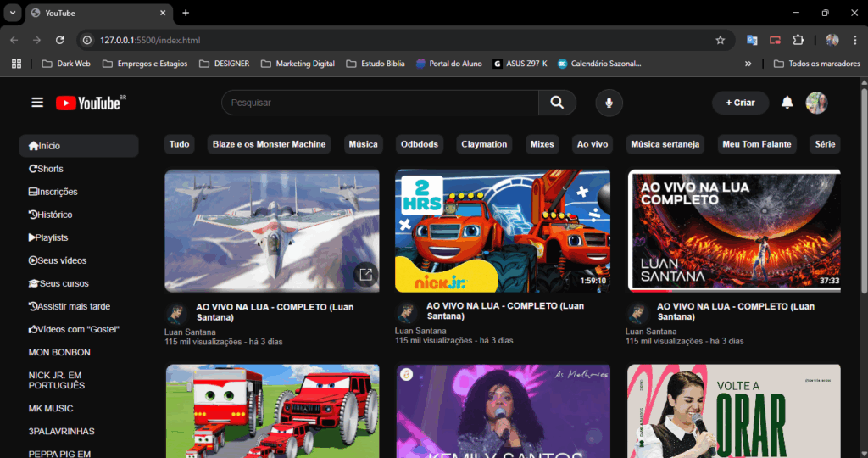Open MON BONBON channel subscription
Screen dimensions: 868x458
point(59,352)
